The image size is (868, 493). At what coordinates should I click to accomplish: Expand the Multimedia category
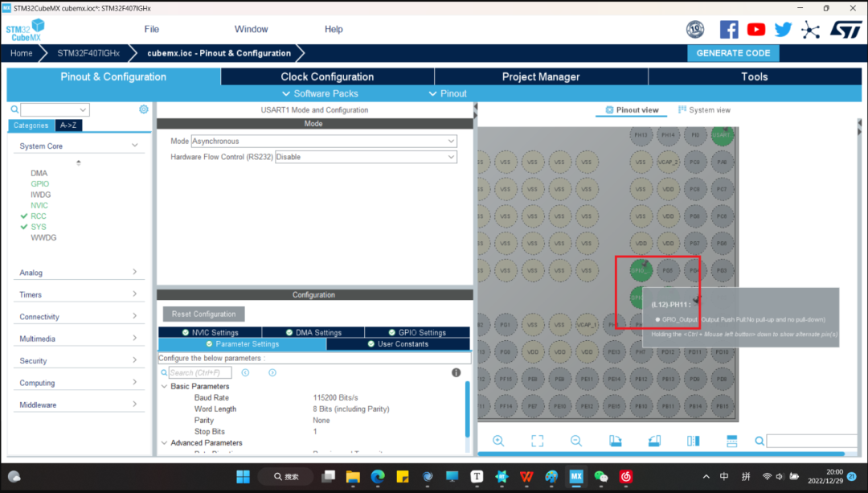point(79,339)
